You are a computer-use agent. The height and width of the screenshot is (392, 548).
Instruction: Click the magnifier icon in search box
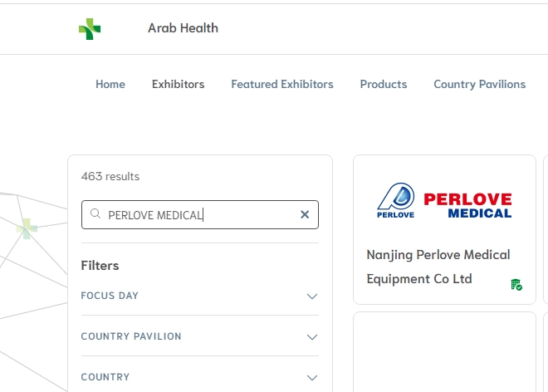click(x=95, y=214)
